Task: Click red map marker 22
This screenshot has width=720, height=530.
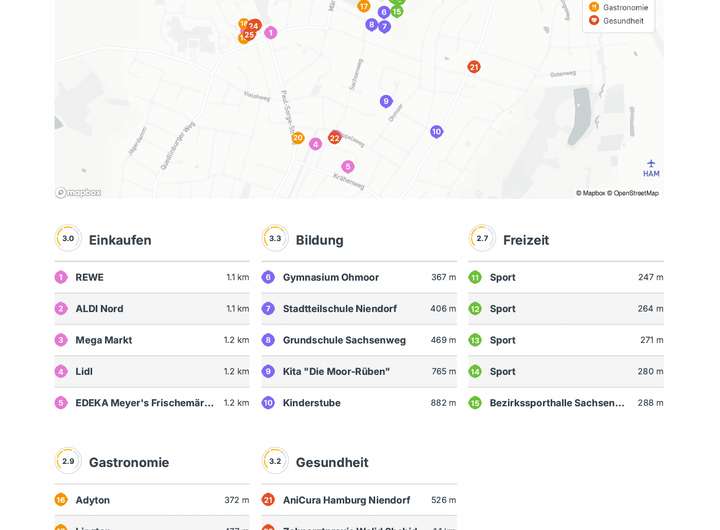Action: tap(335, 138)
